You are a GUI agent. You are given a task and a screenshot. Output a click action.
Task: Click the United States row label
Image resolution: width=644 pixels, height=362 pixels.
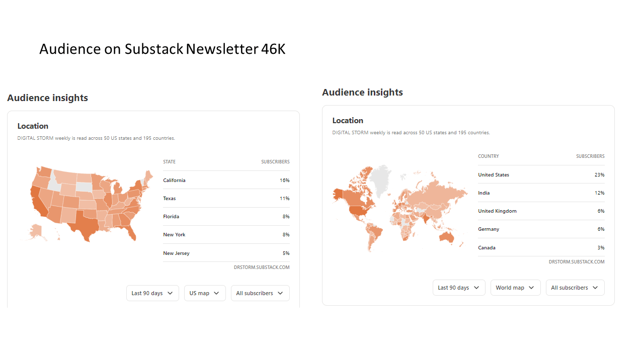[494, 175]
